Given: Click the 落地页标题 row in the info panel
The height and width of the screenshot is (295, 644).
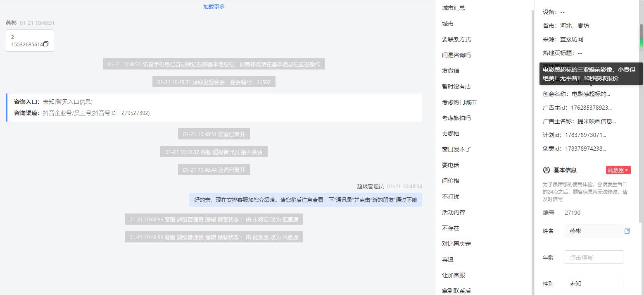Looking at the screenshot, I should [x=562, y=53].
